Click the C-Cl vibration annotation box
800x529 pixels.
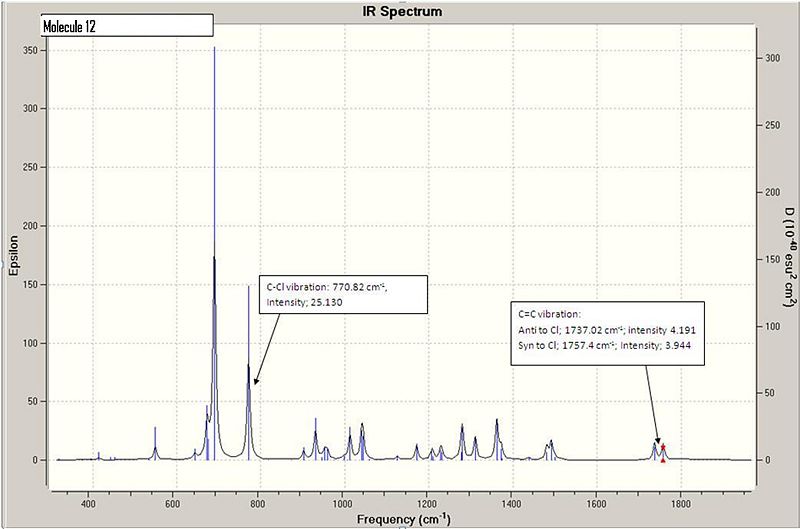pos(343,294)
